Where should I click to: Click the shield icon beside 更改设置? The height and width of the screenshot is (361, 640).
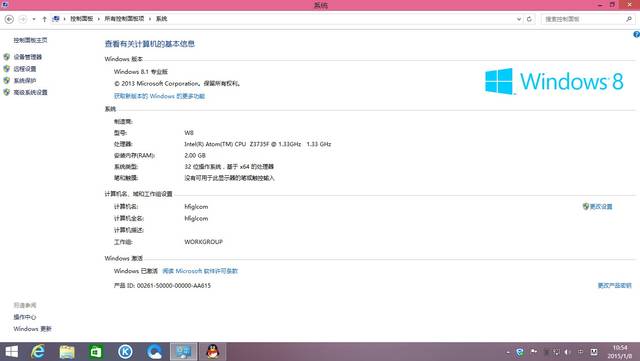tap(586, 207)
